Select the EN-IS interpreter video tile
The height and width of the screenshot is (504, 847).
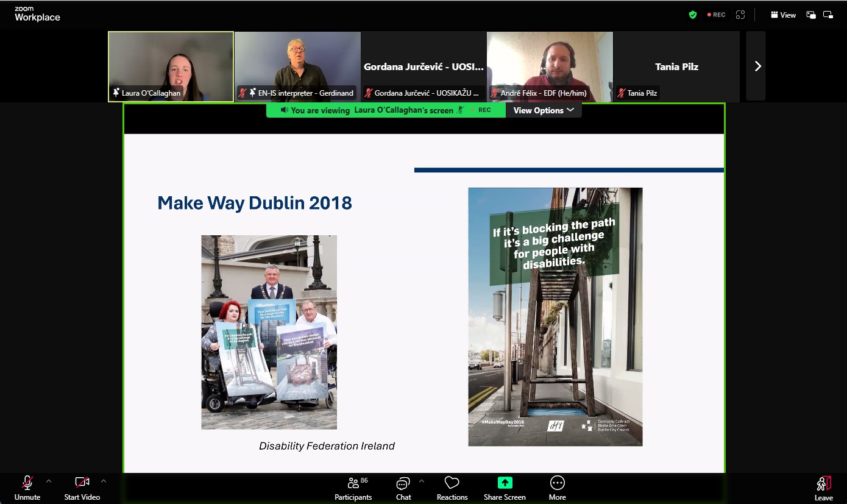click(297, 66)
